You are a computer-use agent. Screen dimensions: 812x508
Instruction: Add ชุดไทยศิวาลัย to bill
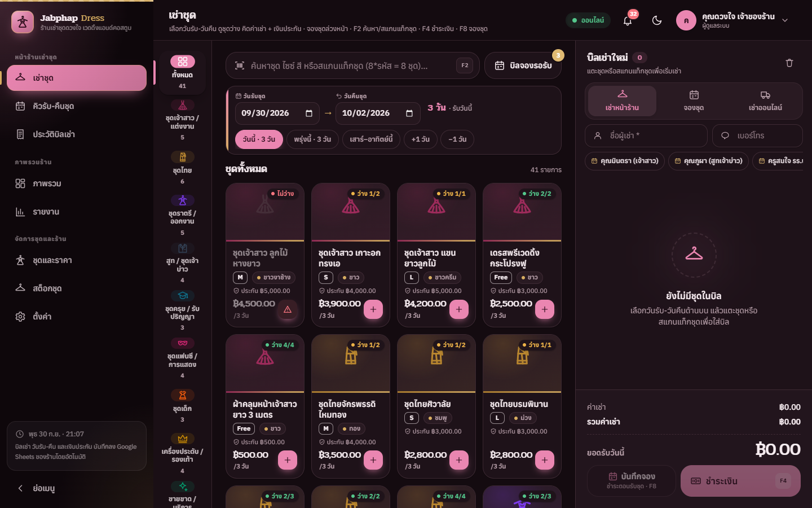(459, 461)
